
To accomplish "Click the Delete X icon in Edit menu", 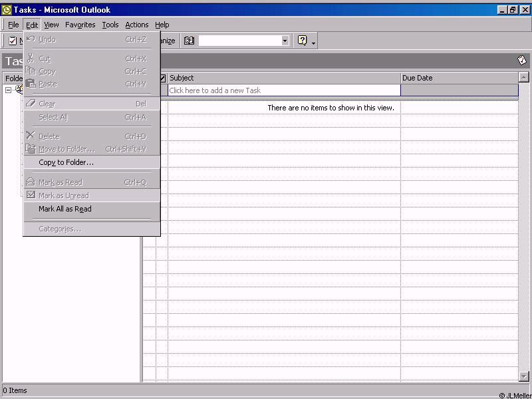I will (x=31, y=136).
